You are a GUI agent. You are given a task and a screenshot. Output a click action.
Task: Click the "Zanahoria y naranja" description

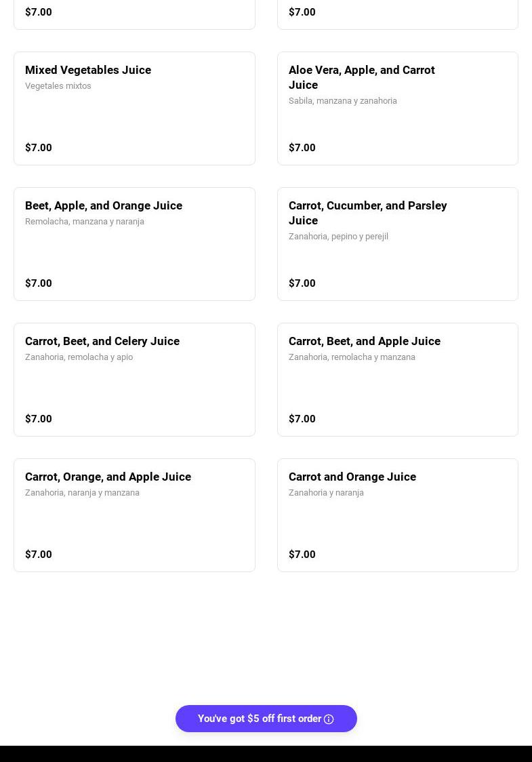click(326, 493)
